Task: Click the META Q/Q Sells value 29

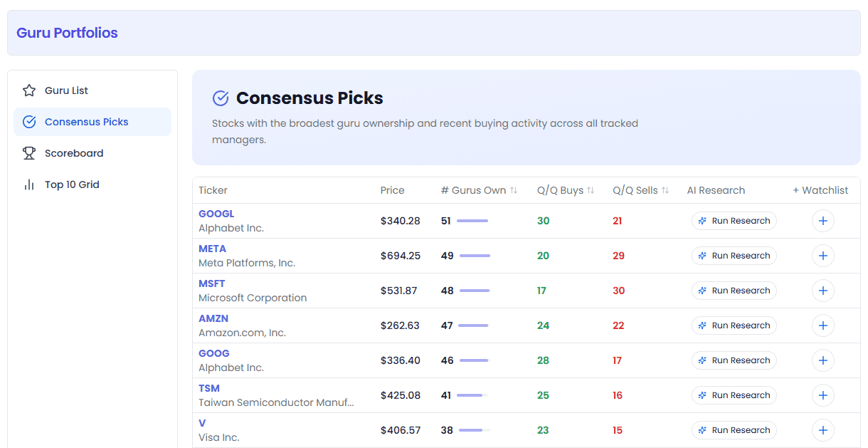Action: click(x=619, y=256)
